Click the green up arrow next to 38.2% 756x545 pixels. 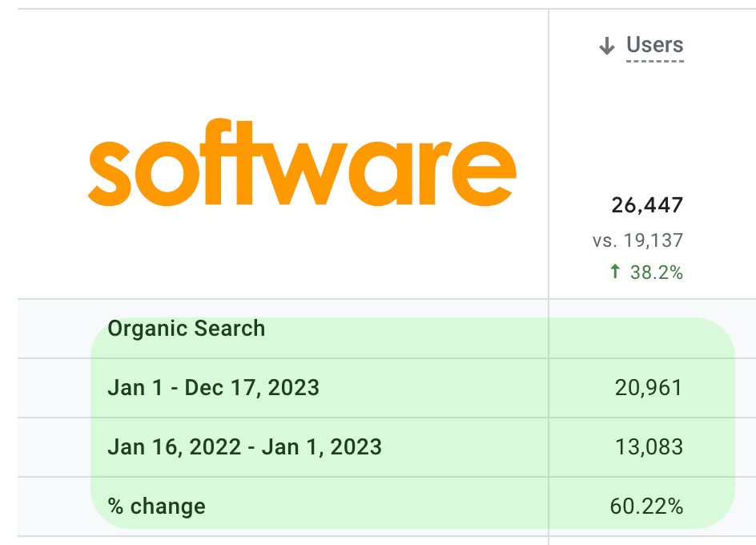click(615, 271)
